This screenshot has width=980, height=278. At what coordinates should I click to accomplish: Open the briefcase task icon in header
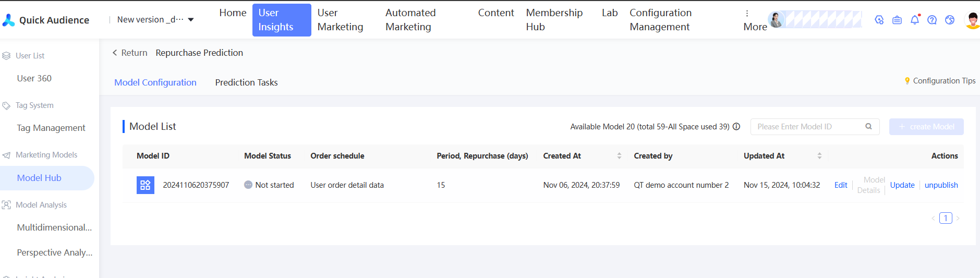pos(897,20)
